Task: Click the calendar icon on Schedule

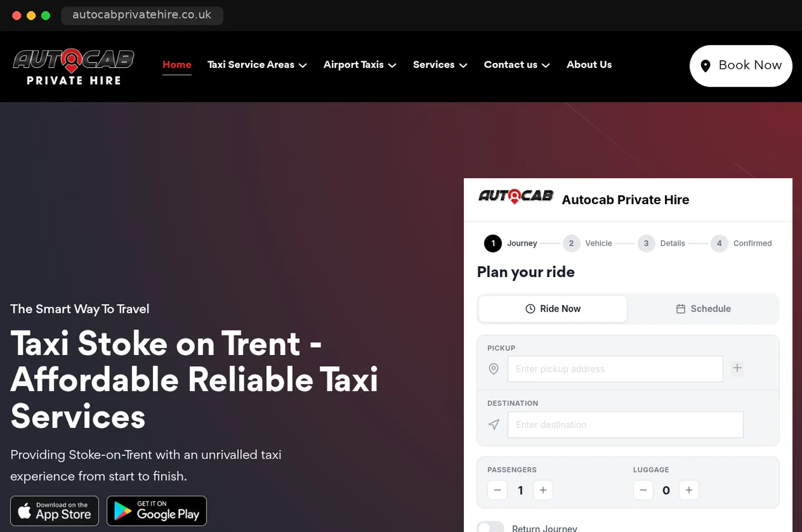Action: pos(681,309)
